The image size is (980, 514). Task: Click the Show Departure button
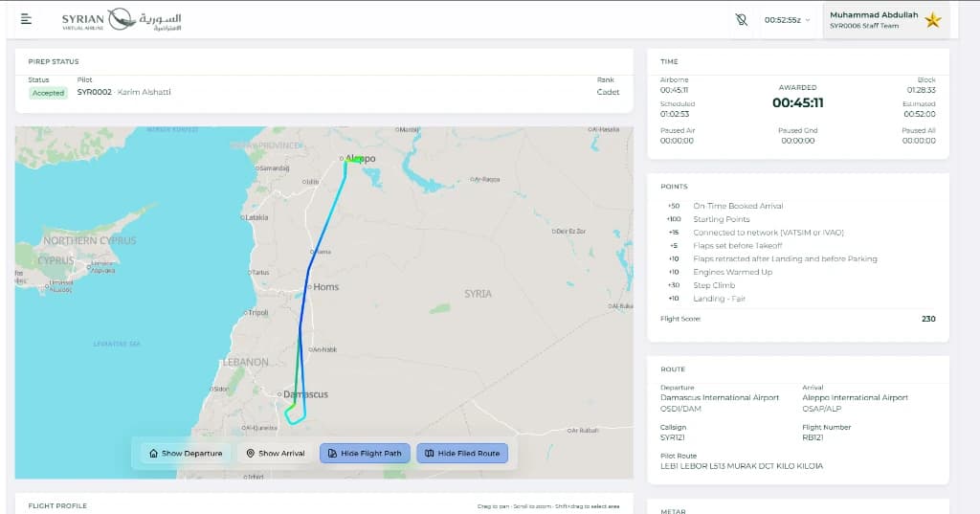186,454
